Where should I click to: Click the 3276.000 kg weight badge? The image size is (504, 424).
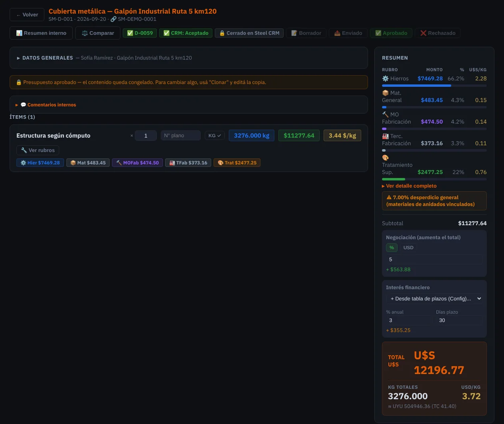click(x=252, y=136)
